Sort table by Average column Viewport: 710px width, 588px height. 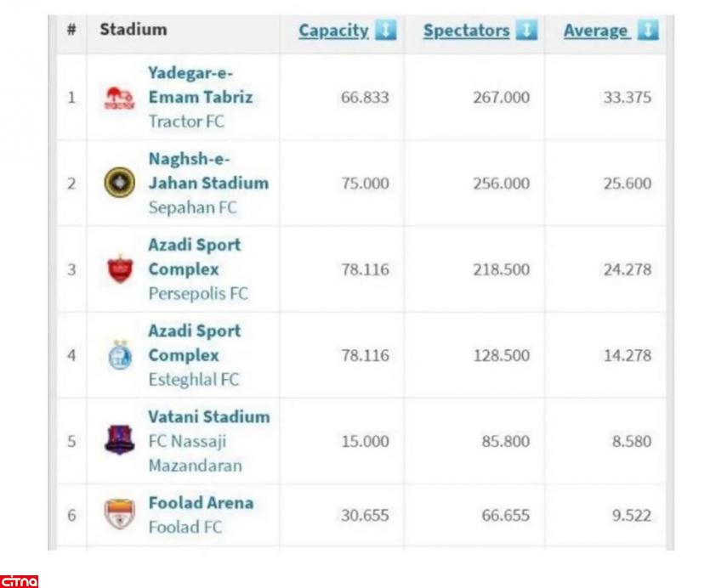point(595,31)
